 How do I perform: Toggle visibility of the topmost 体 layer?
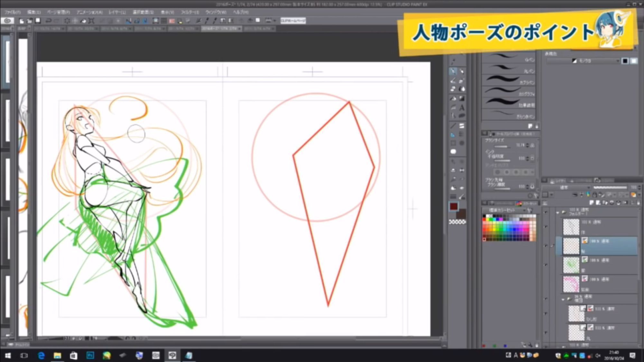546,227
